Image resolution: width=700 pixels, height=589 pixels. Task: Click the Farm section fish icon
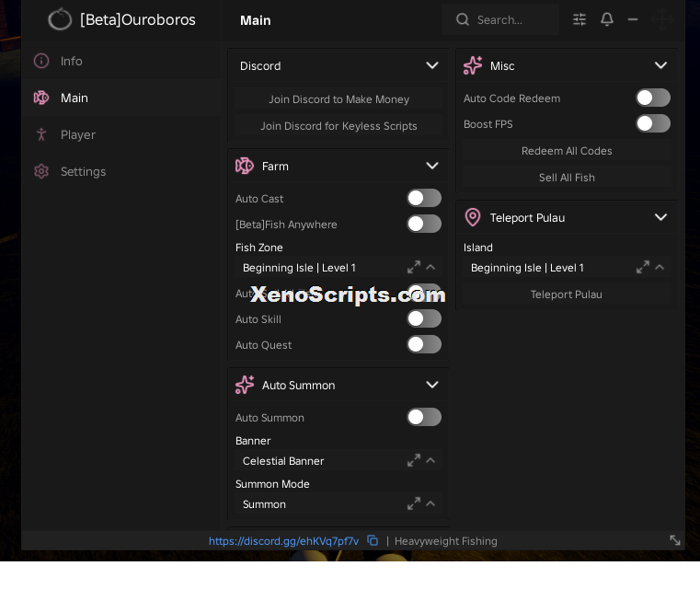(245, 167)
